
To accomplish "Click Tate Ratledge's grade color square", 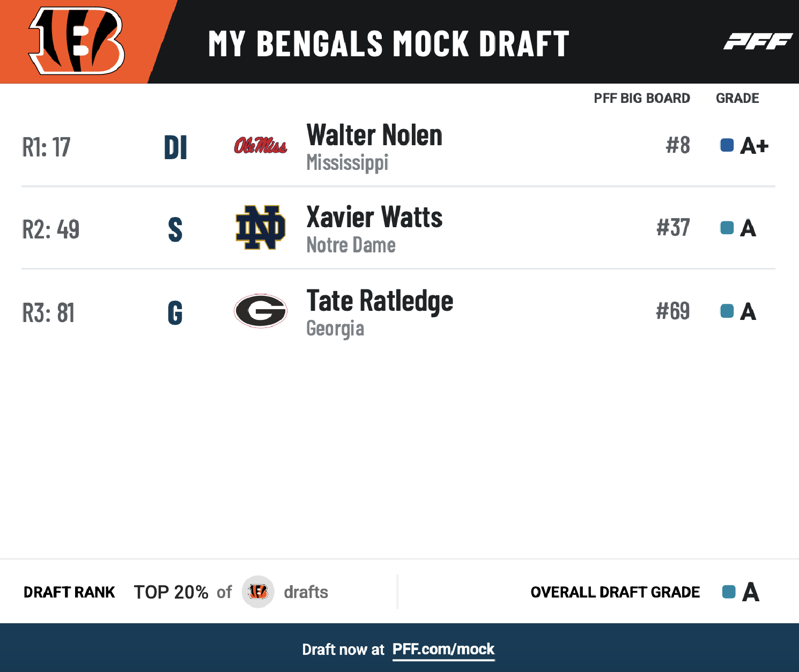I will pyautogui.click(x=727, y=311).
